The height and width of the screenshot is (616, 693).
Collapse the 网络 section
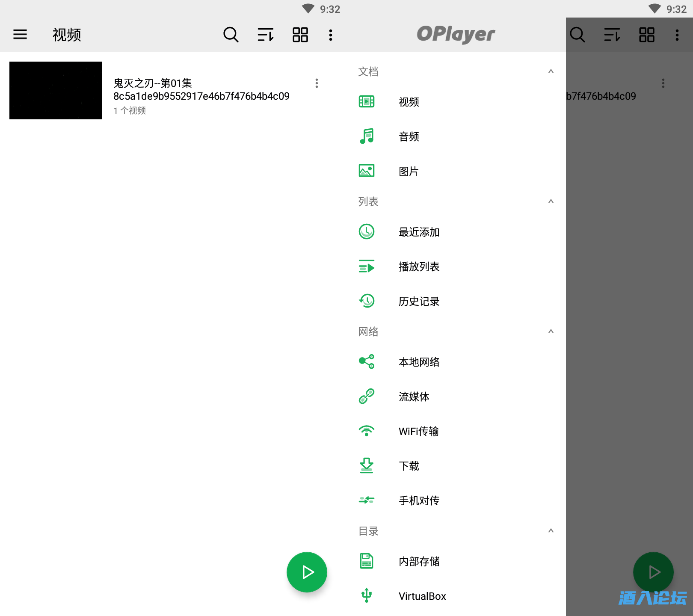click(551, 332)
